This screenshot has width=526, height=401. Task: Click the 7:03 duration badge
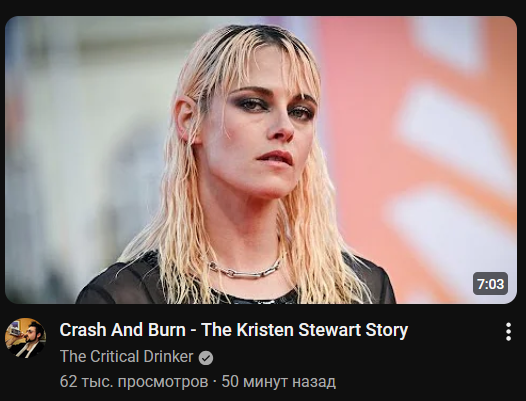click(x=490, y=284)
